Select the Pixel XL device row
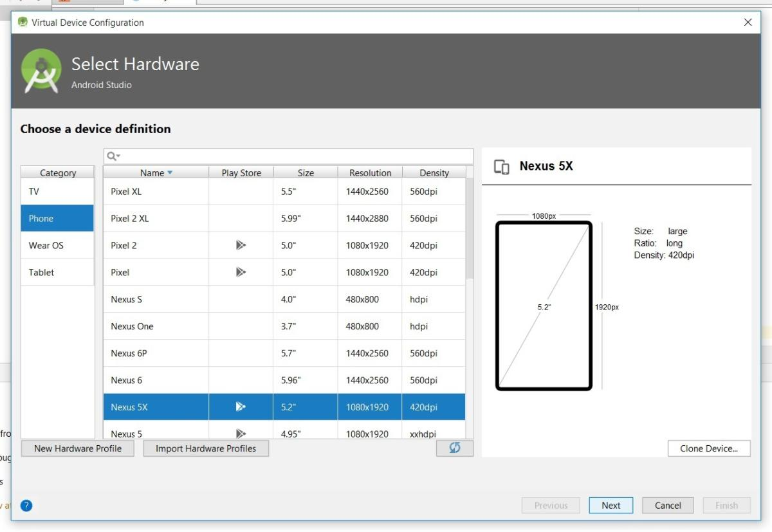The width and height of the screenshot is (772, 532). [x=284, y=192]
